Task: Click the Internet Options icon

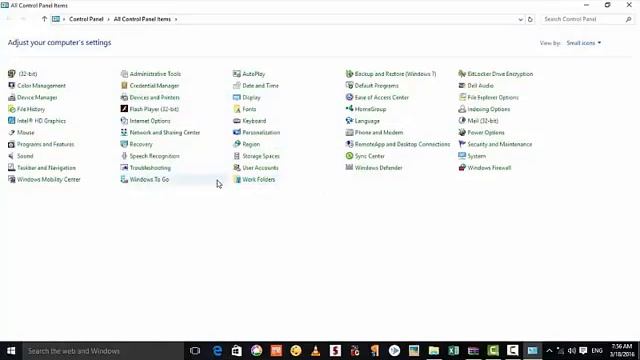Action: click(124, 121)
